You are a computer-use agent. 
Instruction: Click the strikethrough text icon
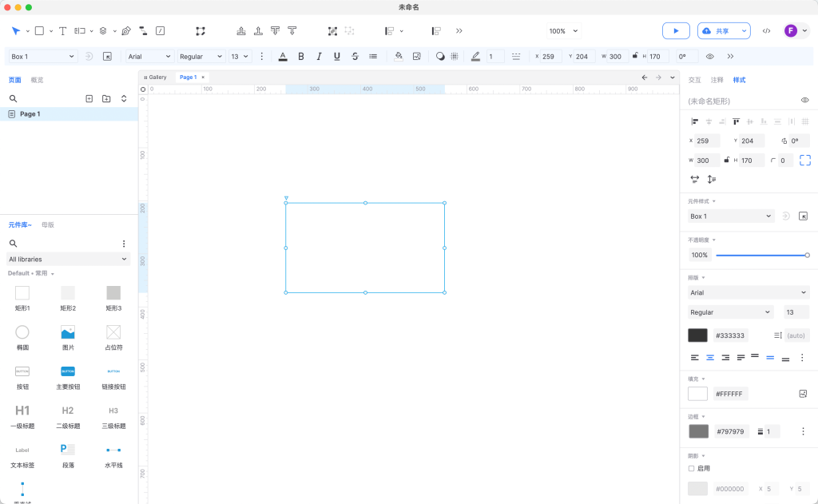[x=355, y=57]
